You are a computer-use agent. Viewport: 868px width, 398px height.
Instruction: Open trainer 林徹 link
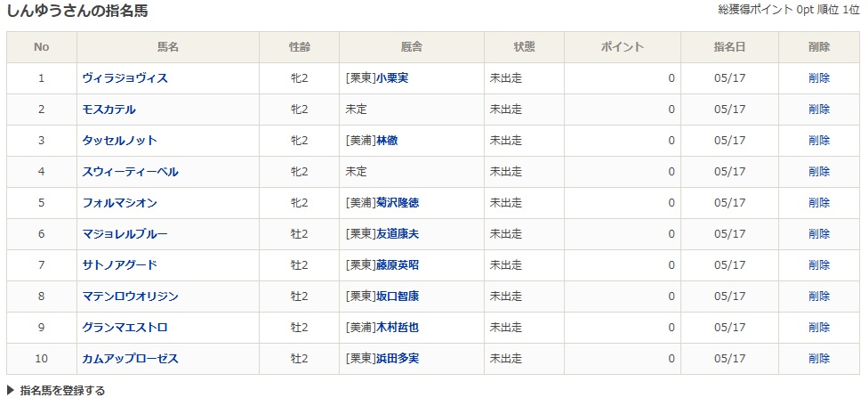click(x=386, y=141)
